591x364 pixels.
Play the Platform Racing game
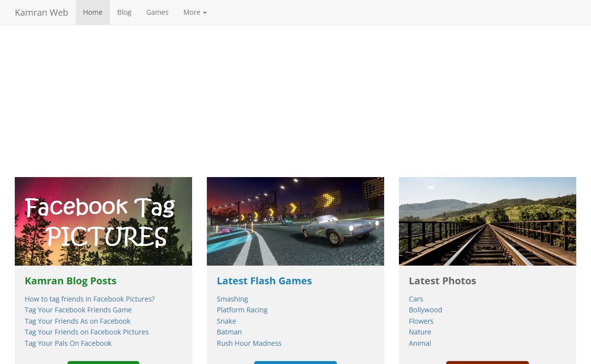click(x=242, y=310)
